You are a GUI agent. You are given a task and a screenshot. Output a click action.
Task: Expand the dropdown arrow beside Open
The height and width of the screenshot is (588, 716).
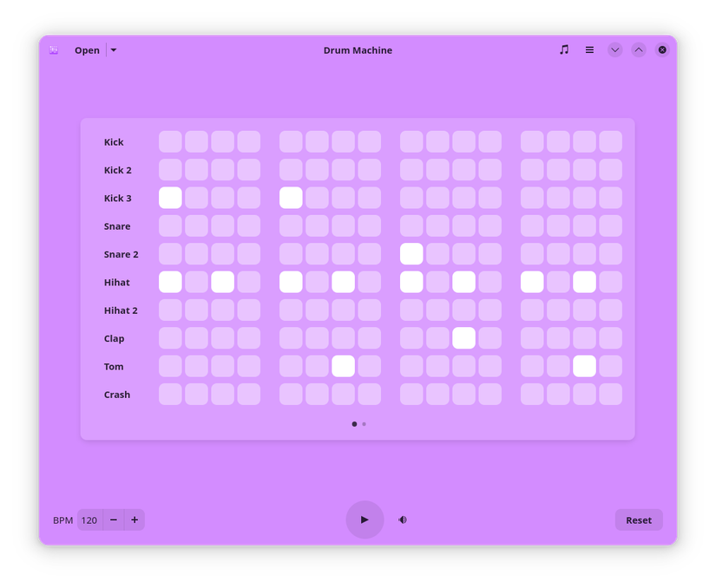[114, 50]
